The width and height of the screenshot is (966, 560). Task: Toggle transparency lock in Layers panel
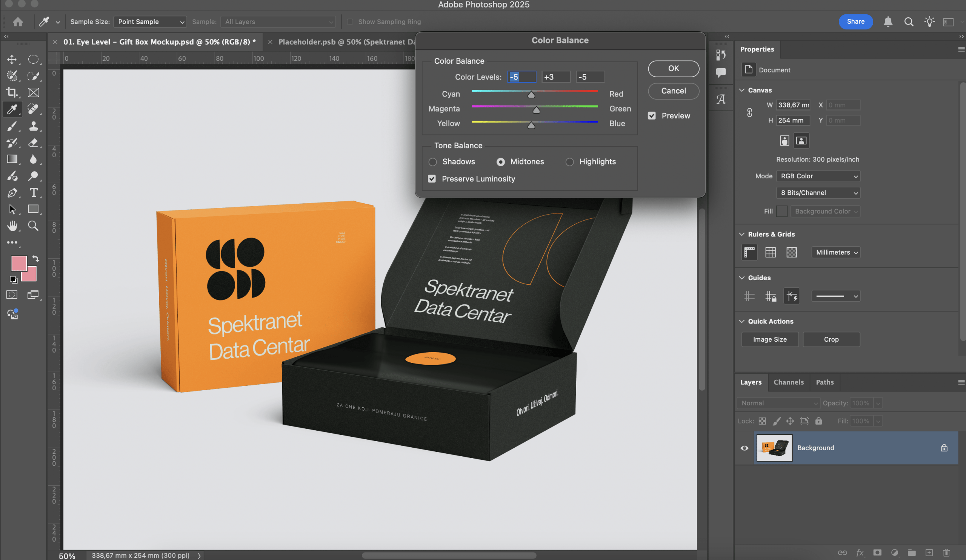[x=762, y=421]
